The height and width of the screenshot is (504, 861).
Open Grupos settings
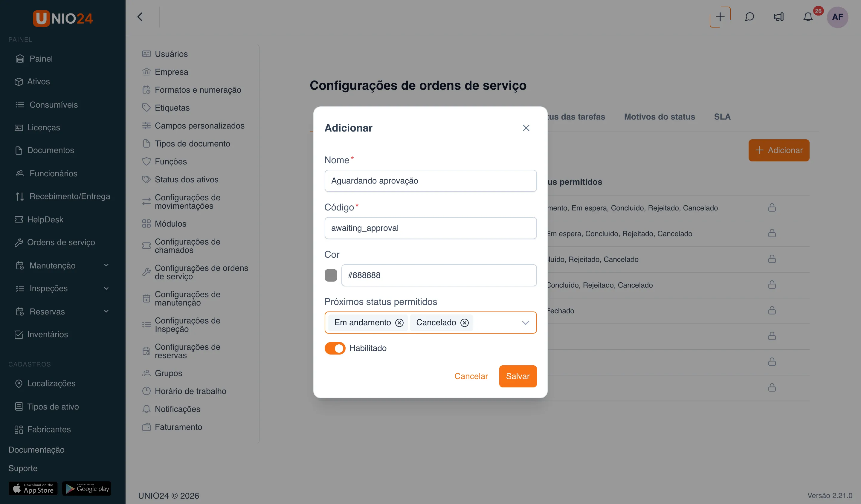[x=162, y=373]
